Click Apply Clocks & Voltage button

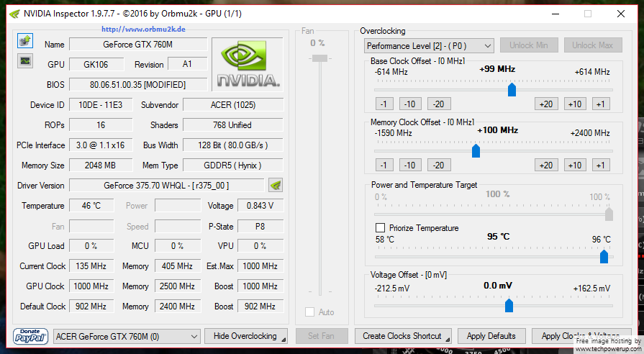pyautogui.click(x=581, y=336)
